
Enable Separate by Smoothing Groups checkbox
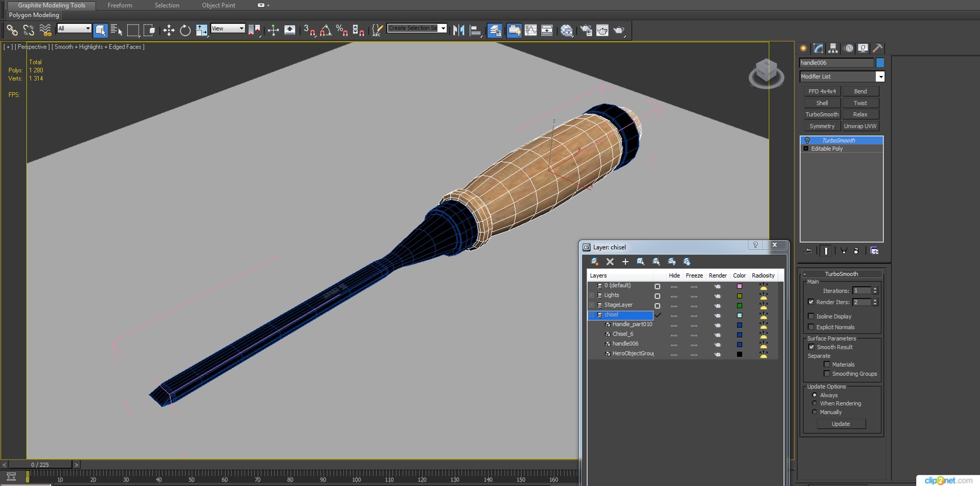(826, 373)
